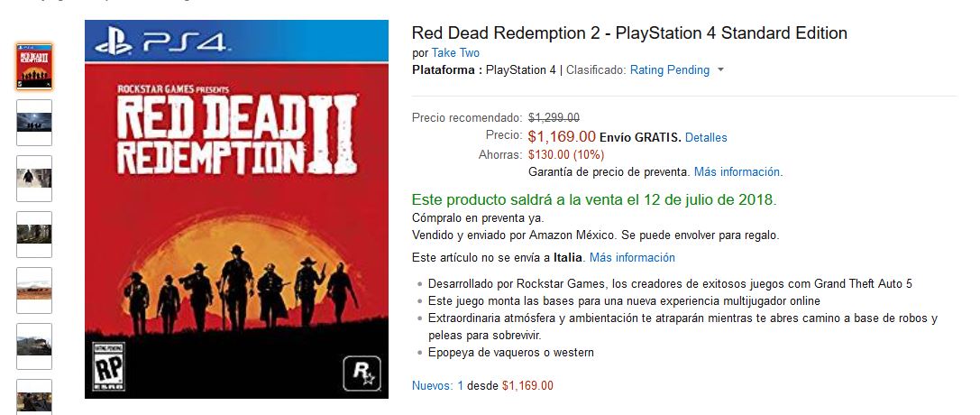Open Más información about preorder price guarantee
980x415 pixels.
(737, 171)
